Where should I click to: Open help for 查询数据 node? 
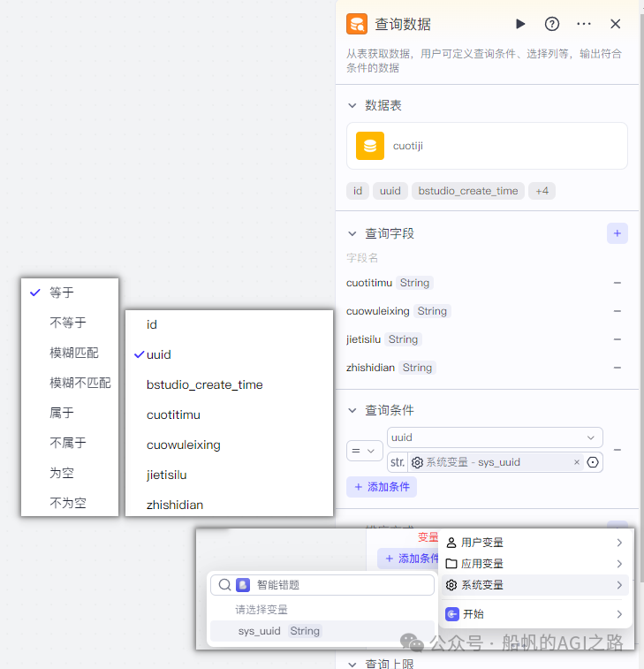click(x=552, y=24)
